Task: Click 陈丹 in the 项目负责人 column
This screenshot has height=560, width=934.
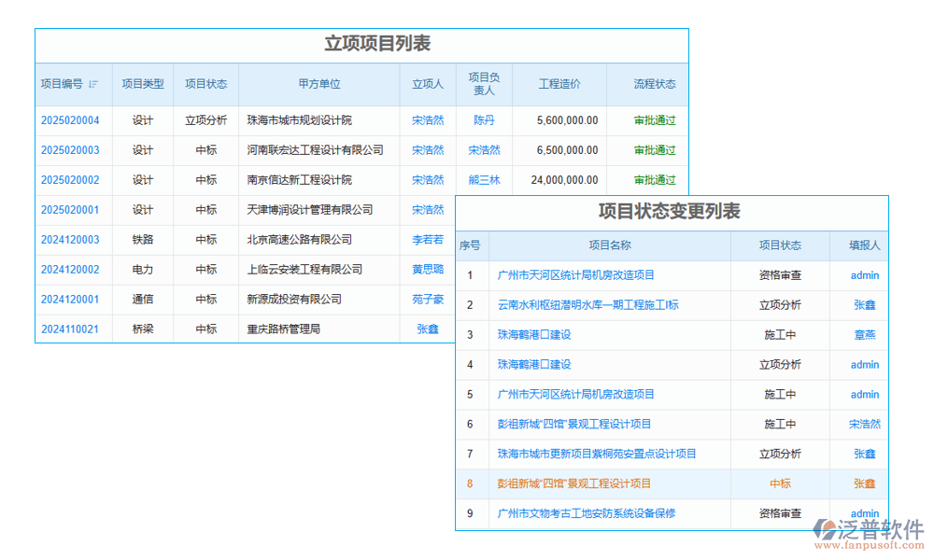Action: (x=484, y=120)
